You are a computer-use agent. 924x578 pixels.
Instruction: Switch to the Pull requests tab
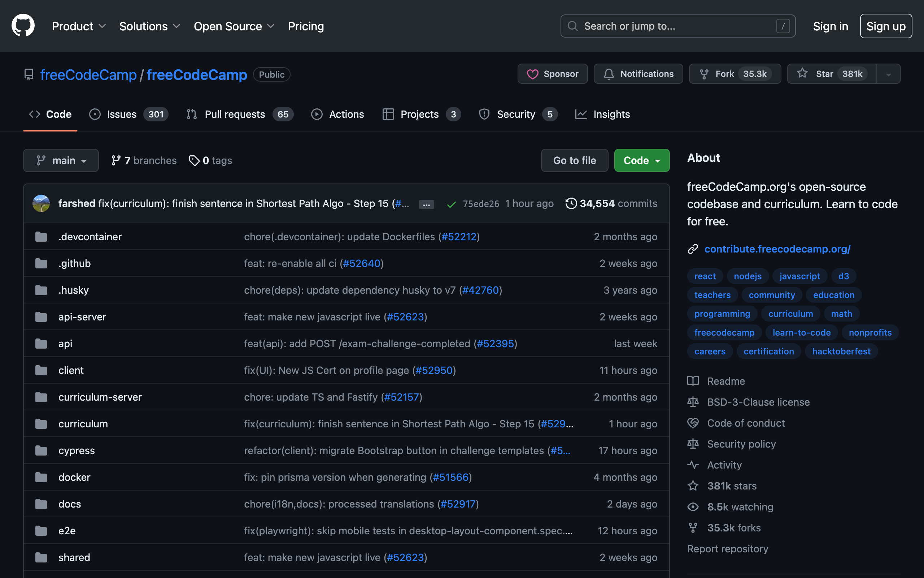[240, 114]
